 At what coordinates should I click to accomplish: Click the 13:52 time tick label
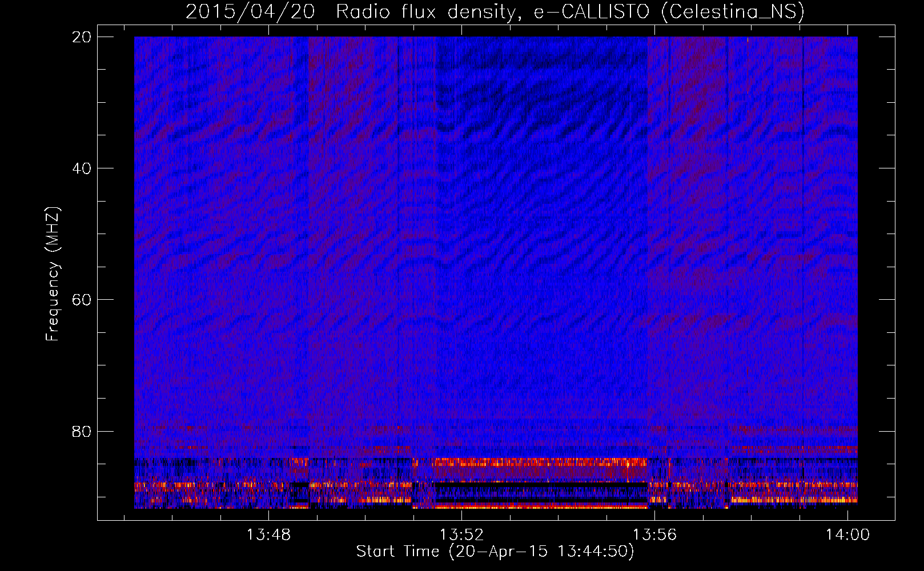click(461, 535)
